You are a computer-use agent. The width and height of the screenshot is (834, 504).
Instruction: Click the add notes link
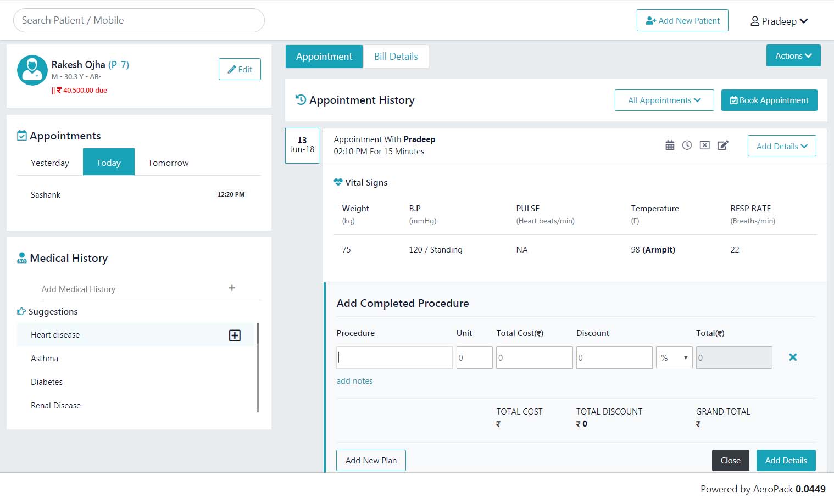[x=354, y=381]
